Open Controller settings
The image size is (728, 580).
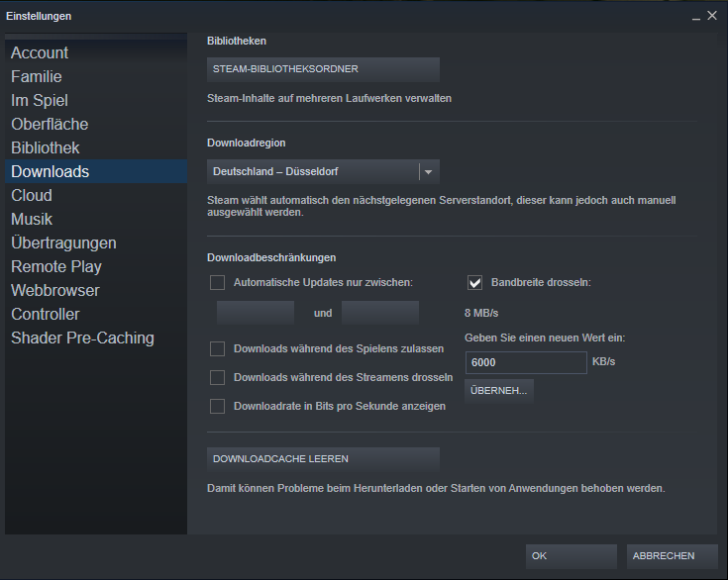(x=96, y=314)
